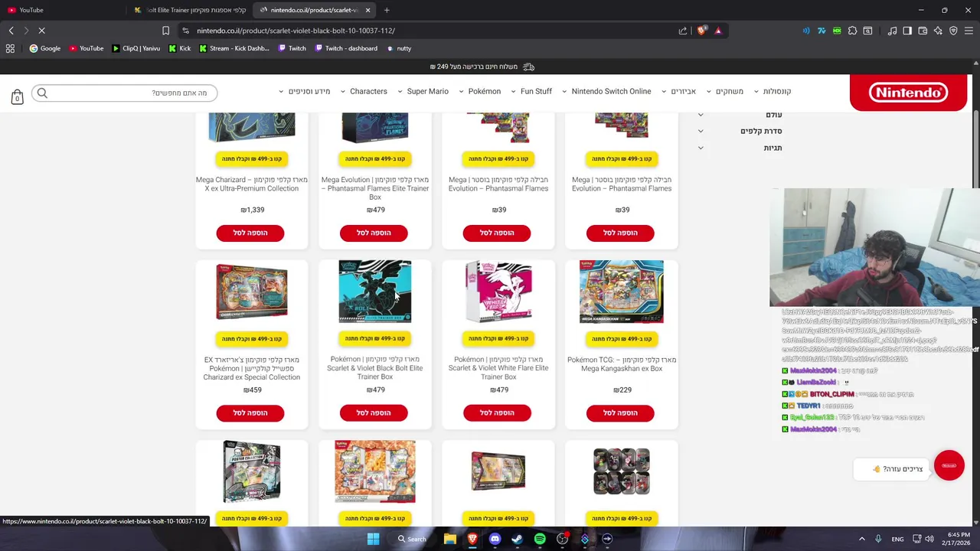Open Steam from the taskbar
Image resolution: width=980 pixels, height=551 pixels.
[517, 539]
